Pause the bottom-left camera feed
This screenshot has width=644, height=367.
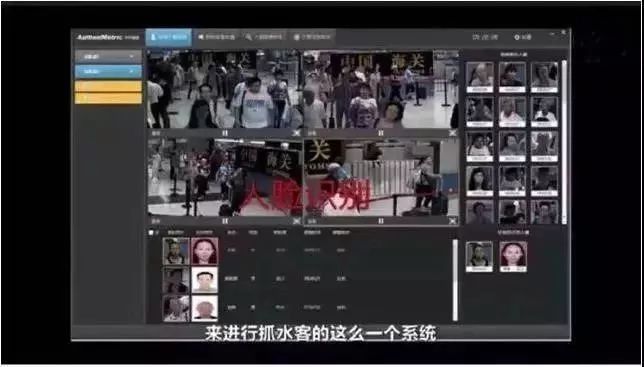point(225,221)
